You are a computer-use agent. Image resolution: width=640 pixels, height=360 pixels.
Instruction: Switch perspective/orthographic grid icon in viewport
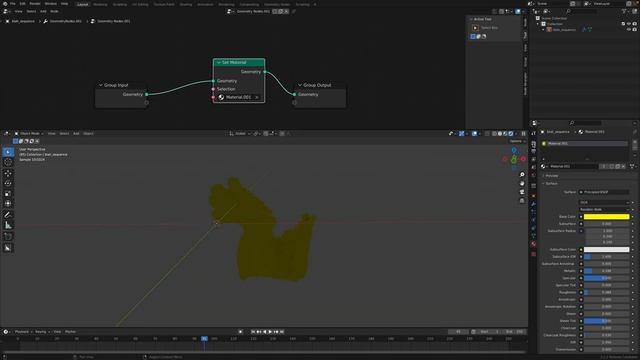click(522, 200)
